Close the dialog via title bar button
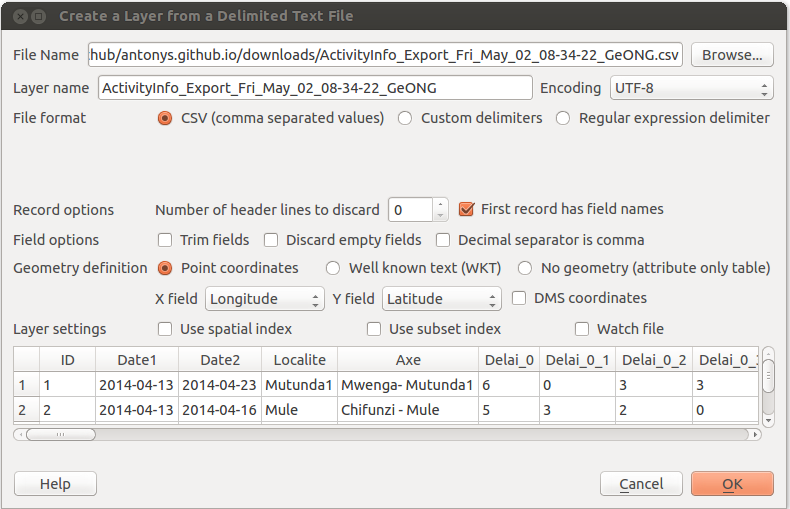 coord(17,16)
